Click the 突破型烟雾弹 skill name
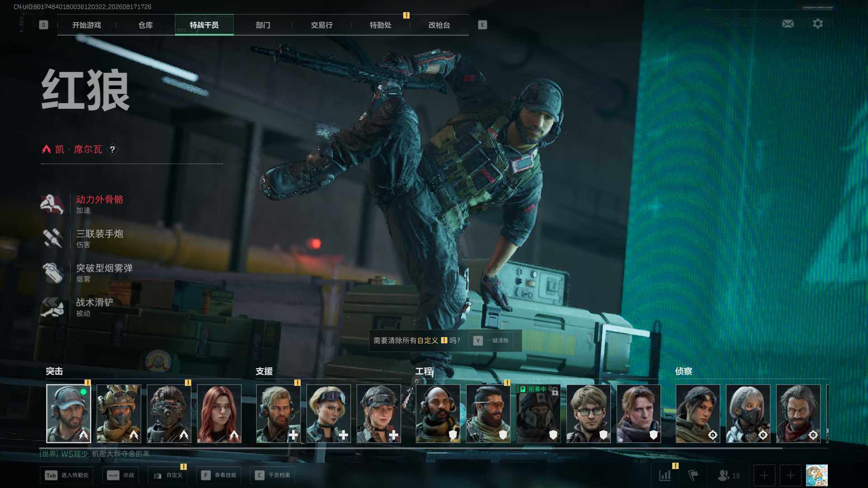The width and height of the screenshot is (868, 488). pyautogui.click(x=104, y=268)
